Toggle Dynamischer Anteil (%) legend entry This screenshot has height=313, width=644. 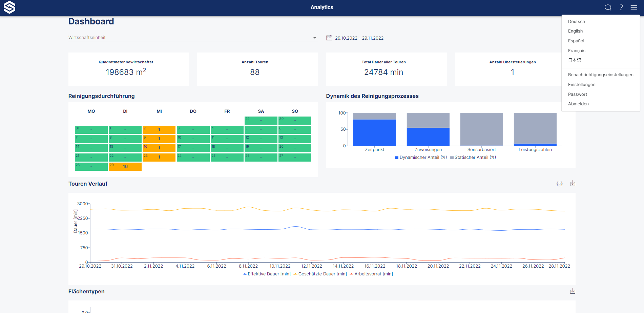click(x=421, y=158)
